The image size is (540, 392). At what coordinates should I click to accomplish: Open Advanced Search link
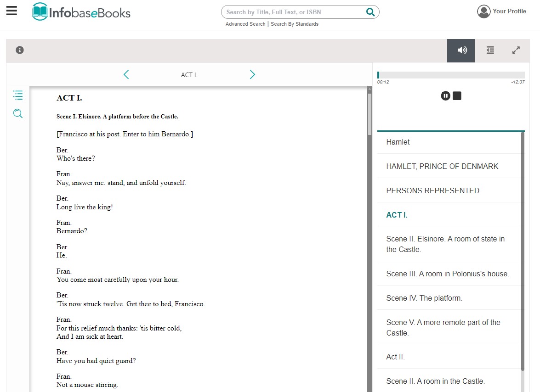pyautogui.click(x=245, y=24)
